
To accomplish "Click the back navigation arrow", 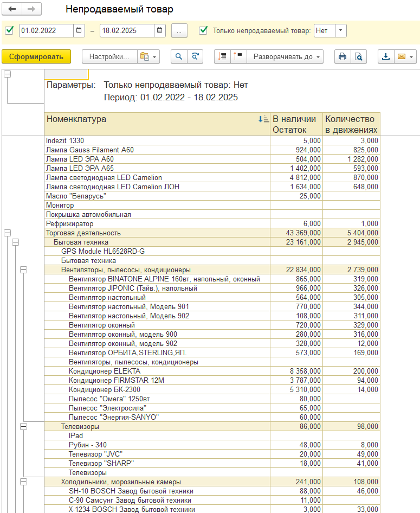I will [x=12, y=9].
